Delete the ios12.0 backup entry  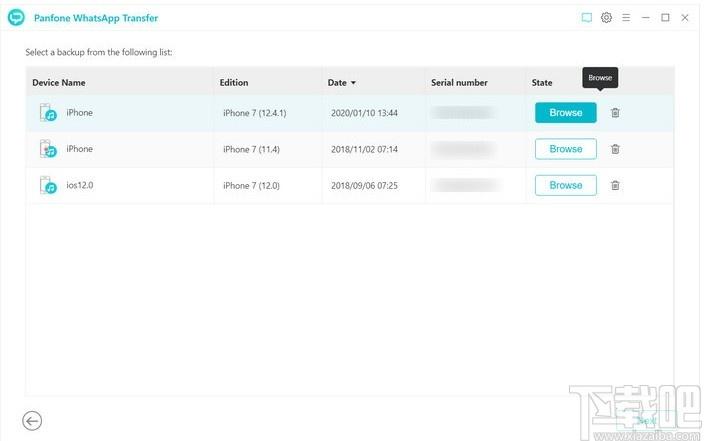(615, 185)
